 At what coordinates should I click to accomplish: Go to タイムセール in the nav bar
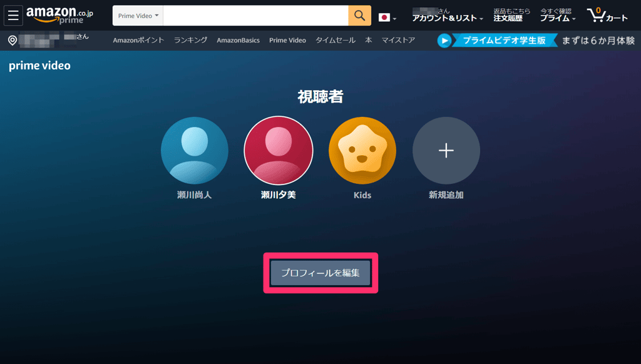point(336,40)
